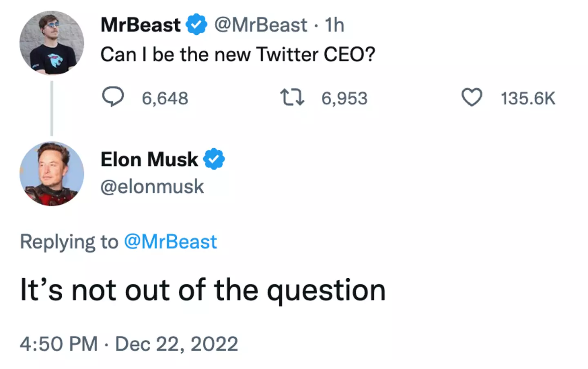Screen dimensions: 588x369
Task: Open the tweet timestamp showing 1h
Action: pos(334,25)
